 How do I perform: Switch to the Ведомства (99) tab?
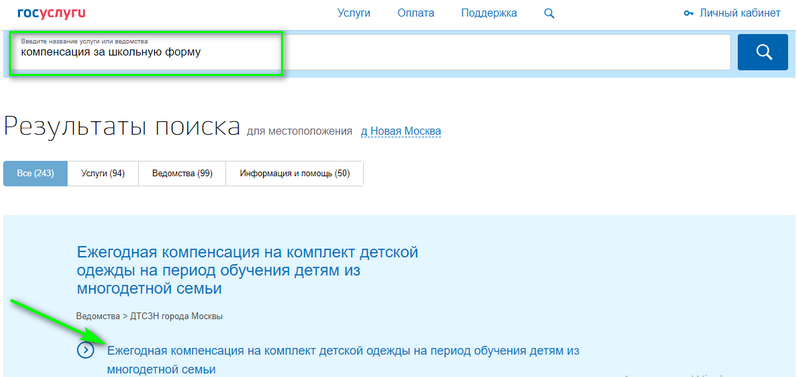point(182,174)
